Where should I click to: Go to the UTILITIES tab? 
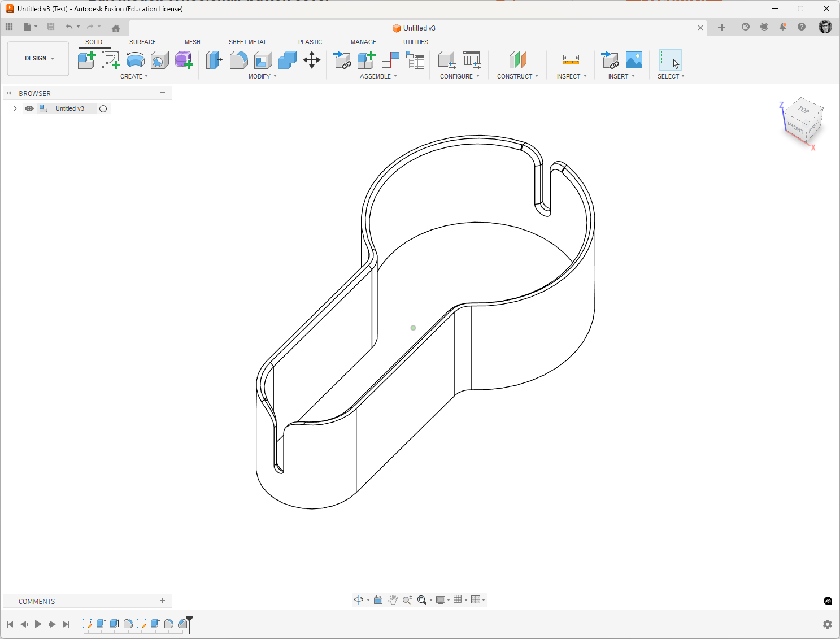(416, 42)
